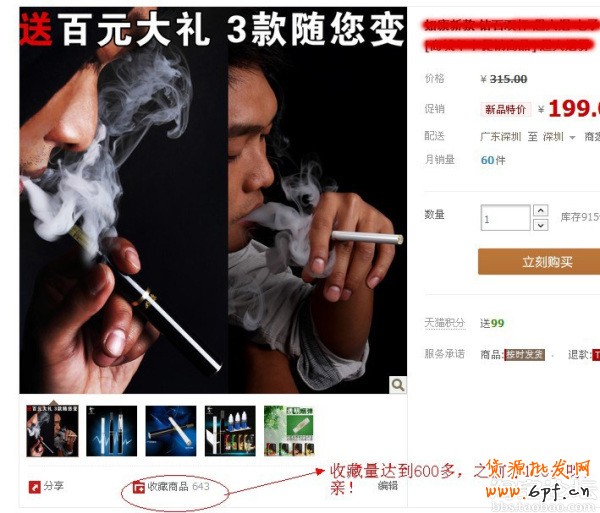Select the first thumbnail of smoking men
This screenshot has width=600, height=513.
(52, 431)
